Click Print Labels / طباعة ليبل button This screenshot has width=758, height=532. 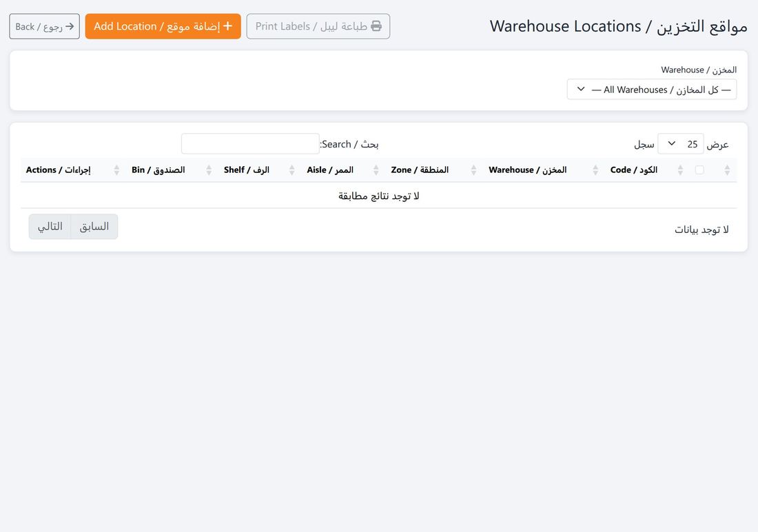point(318,27)
